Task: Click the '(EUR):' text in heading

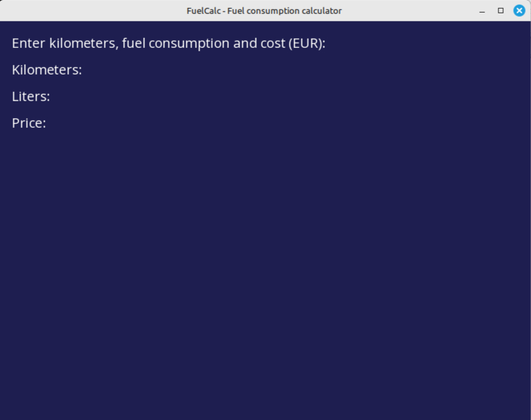Action: tap(307, 43)
